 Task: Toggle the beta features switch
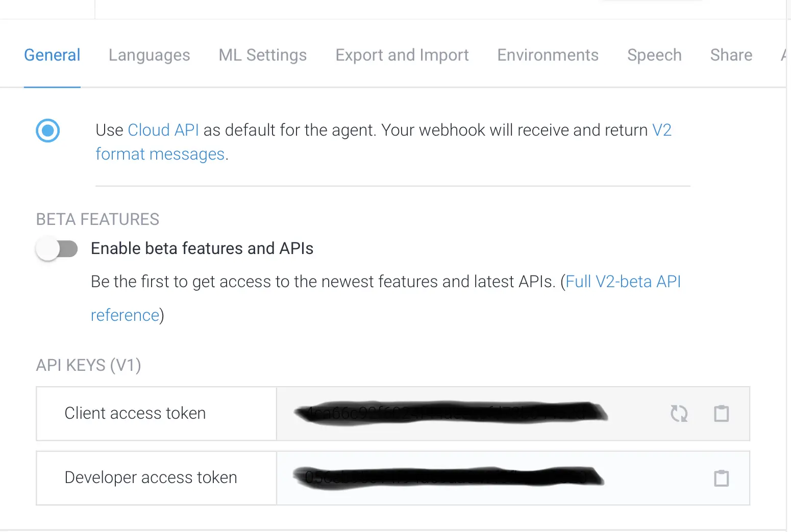(x=57, y=249)
